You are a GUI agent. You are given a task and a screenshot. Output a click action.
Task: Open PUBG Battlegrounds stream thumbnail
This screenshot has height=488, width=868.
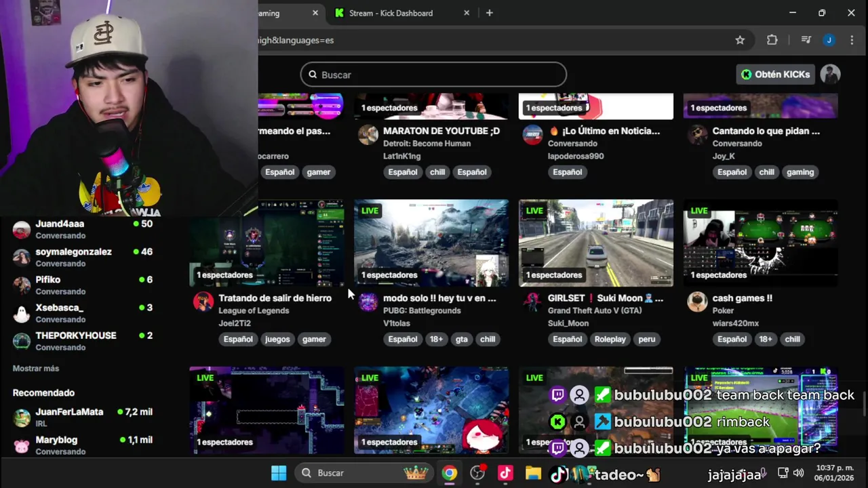tap(431, 243)
